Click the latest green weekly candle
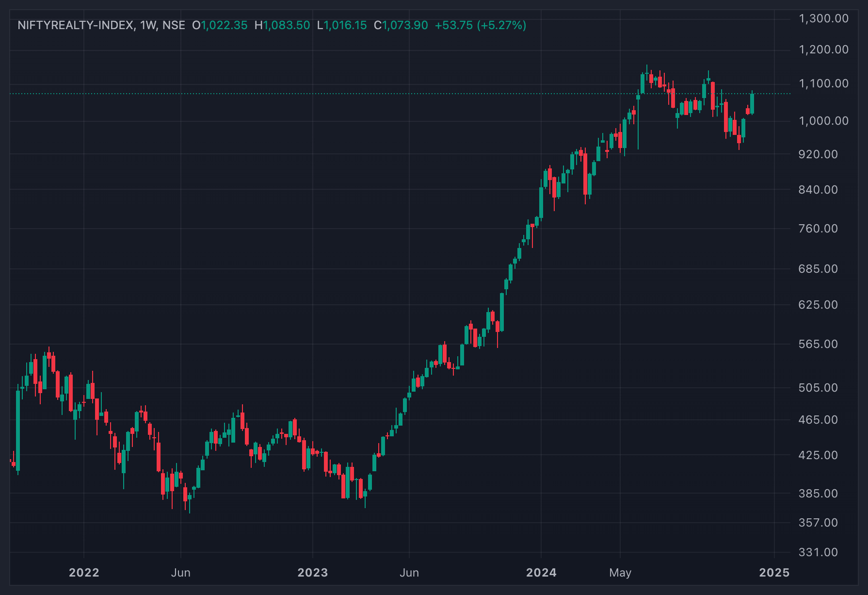 pos(752,103)
